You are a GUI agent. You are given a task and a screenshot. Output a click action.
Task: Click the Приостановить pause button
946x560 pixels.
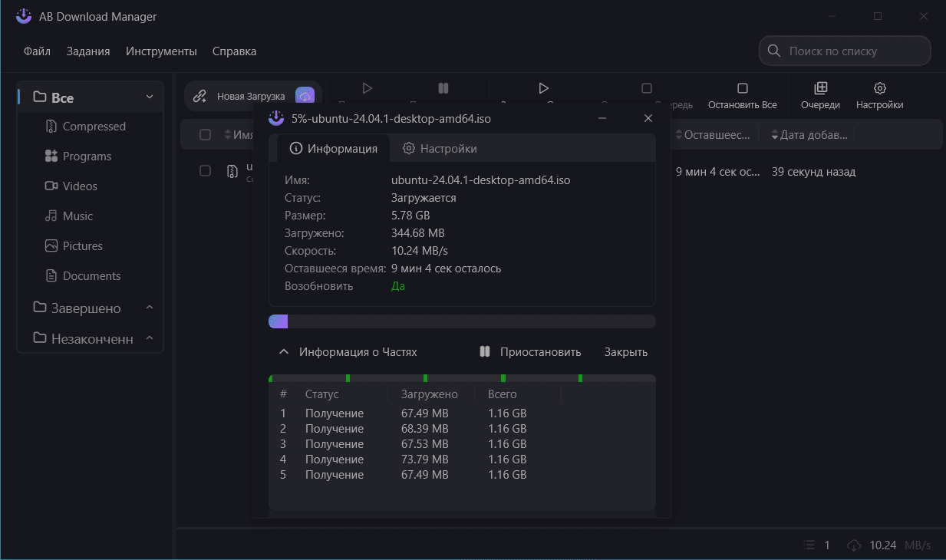(x=530, y=352)
